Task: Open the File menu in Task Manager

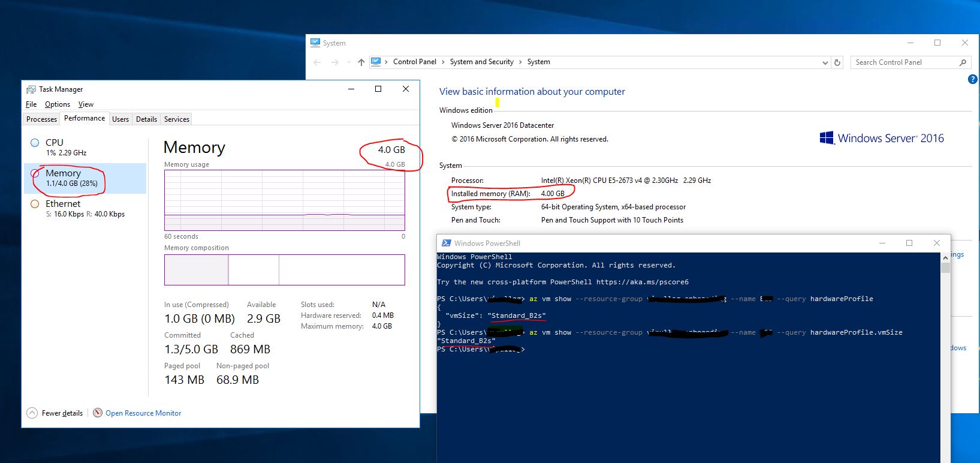Action: point(31,104)
